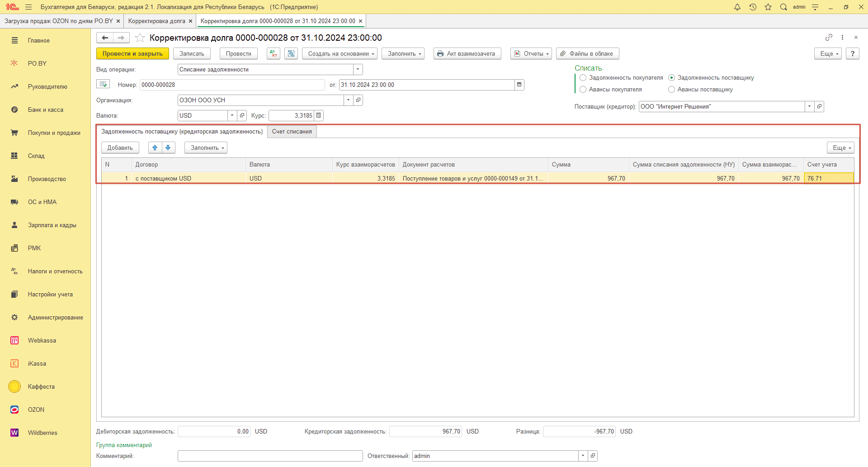Open Файлы в облаке button
The width and height of the screenshot is (868, 467).
tap(587, 53)
